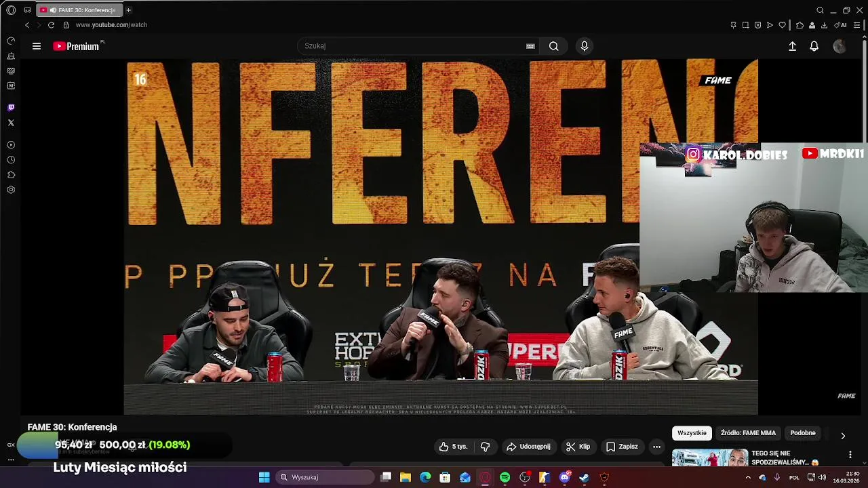
Task: Reload the current page
Action: tap(51, 25)
